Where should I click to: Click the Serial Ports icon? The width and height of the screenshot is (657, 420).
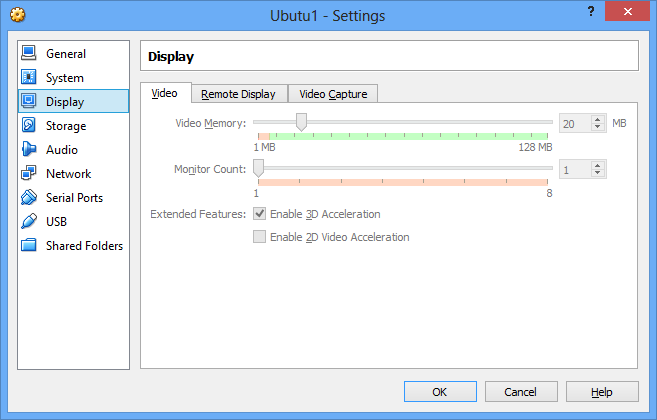coord(28,197)
